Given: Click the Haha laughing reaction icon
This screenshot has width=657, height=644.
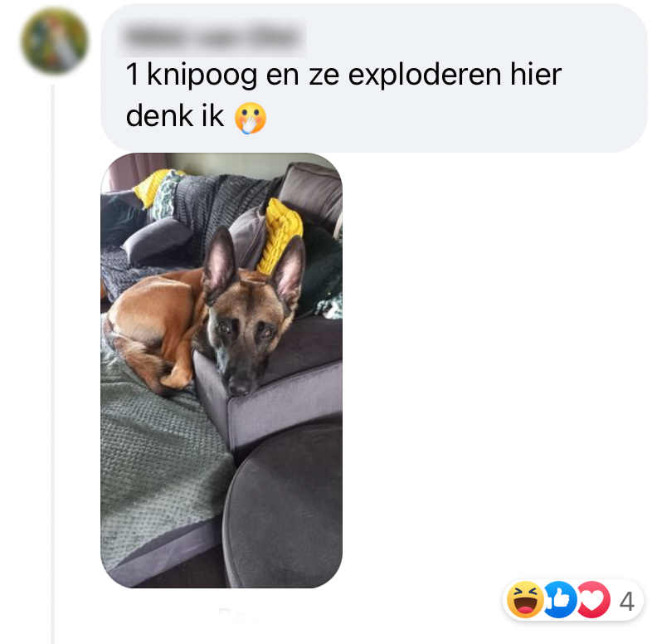Looking at the screenshot, I should tap(525, 599).
